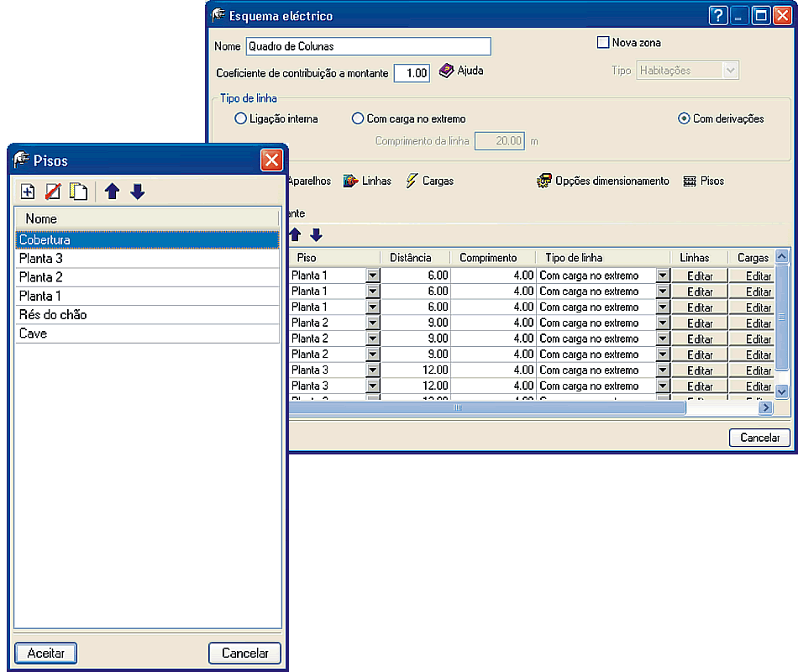Click Distância 12.00 in first Planta 3 row
798x672 pixels.
click(415, 370)
